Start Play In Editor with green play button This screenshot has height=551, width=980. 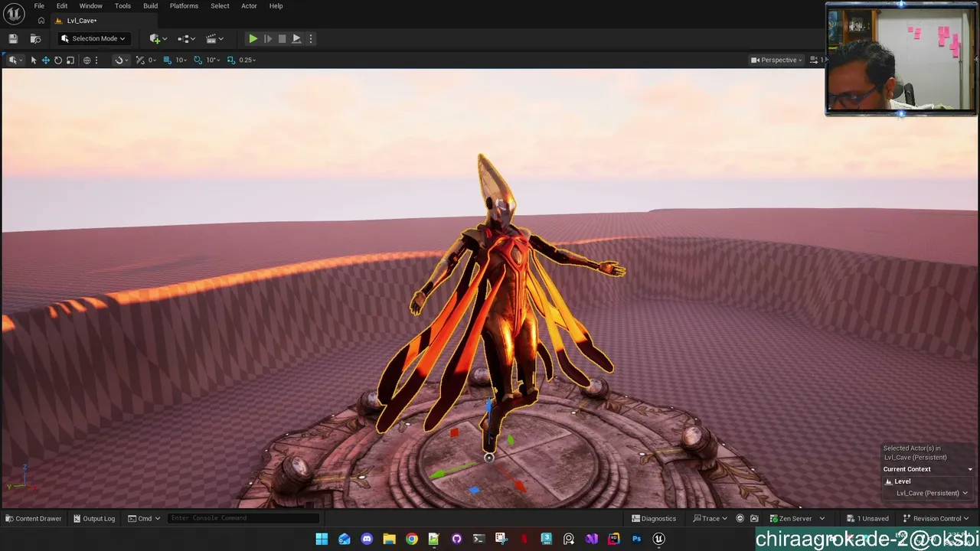253,38
